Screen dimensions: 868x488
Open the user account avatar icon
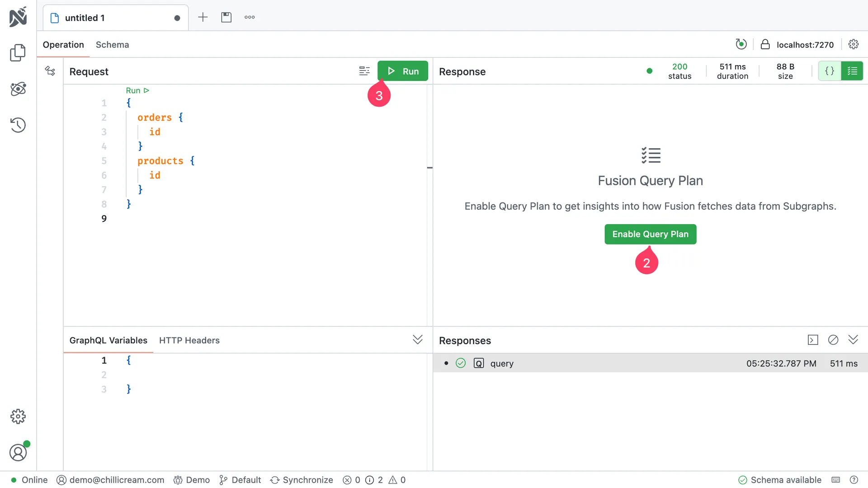click(x=18, y=452)
